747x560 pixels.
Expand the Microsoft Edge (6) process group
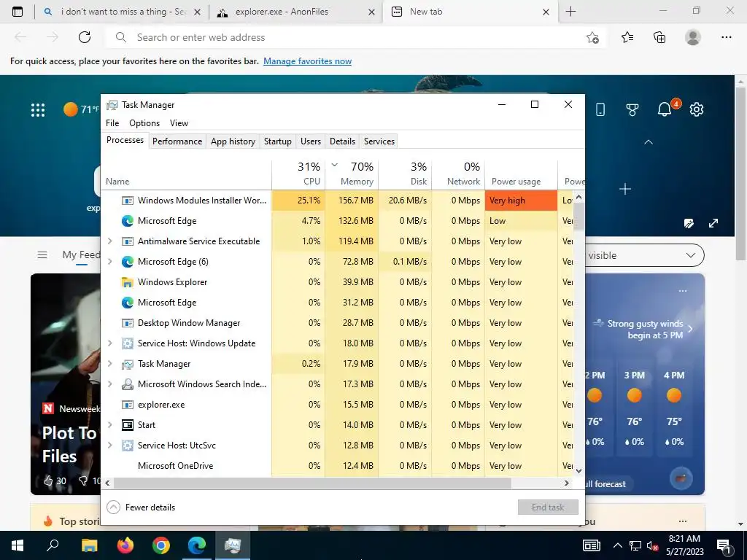110,262
